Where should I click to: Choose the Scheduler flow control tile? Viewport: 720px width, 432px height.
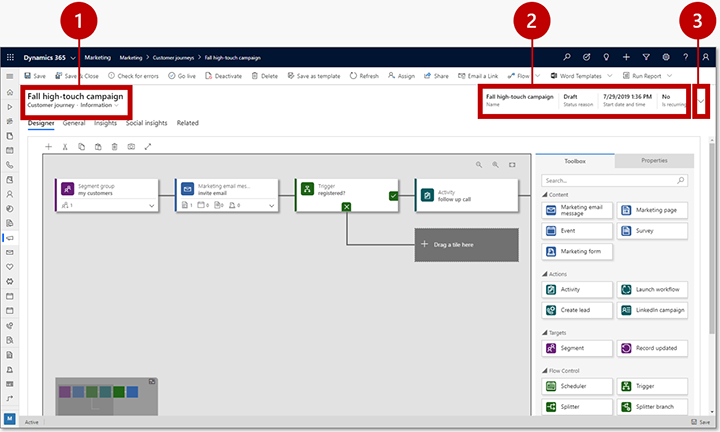point(576,385)
